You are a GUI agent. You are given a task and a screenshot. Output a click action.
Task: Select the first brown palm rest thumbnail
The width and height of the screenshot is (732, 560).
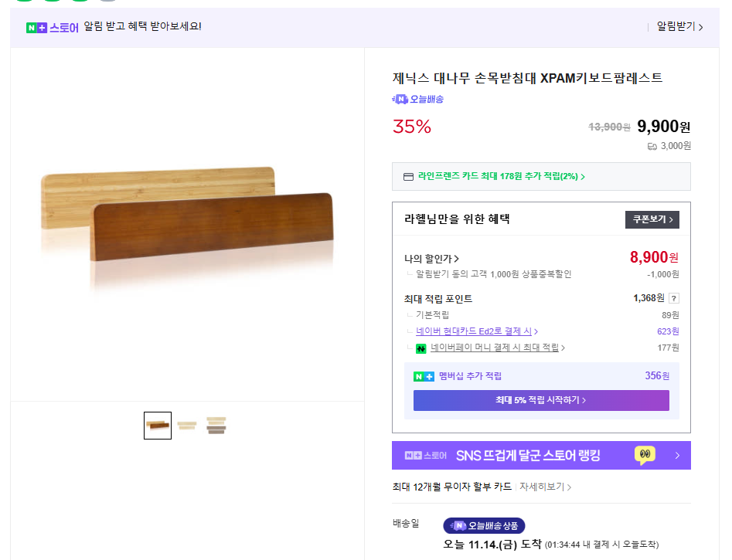158,426
